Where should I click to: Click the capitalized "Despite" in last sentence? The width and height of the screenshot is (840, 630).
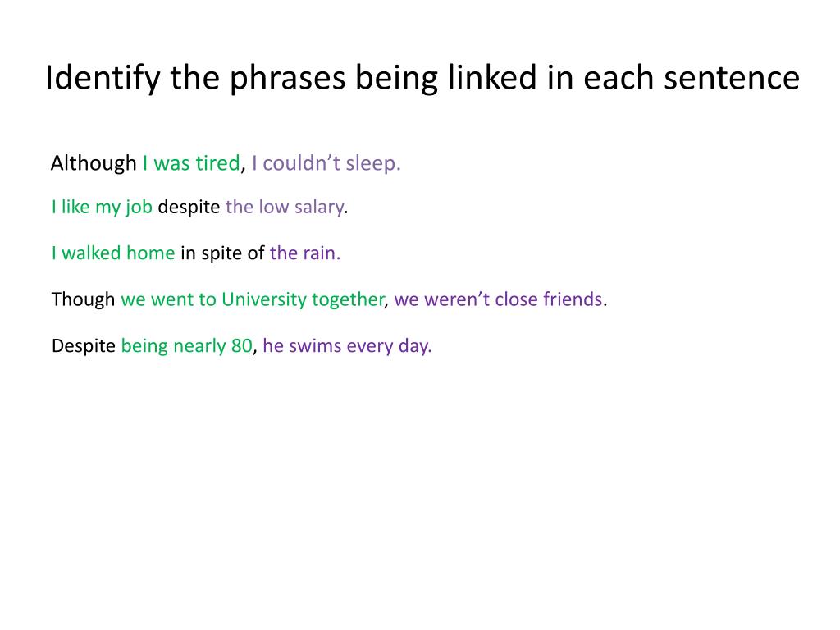click(84, 346)
